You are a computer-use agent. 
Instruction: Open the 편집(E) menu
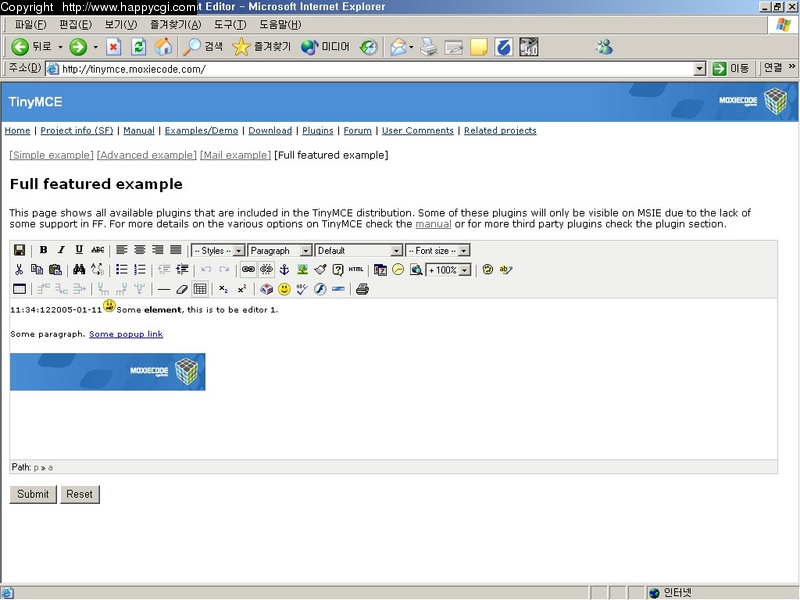point(76,24)
